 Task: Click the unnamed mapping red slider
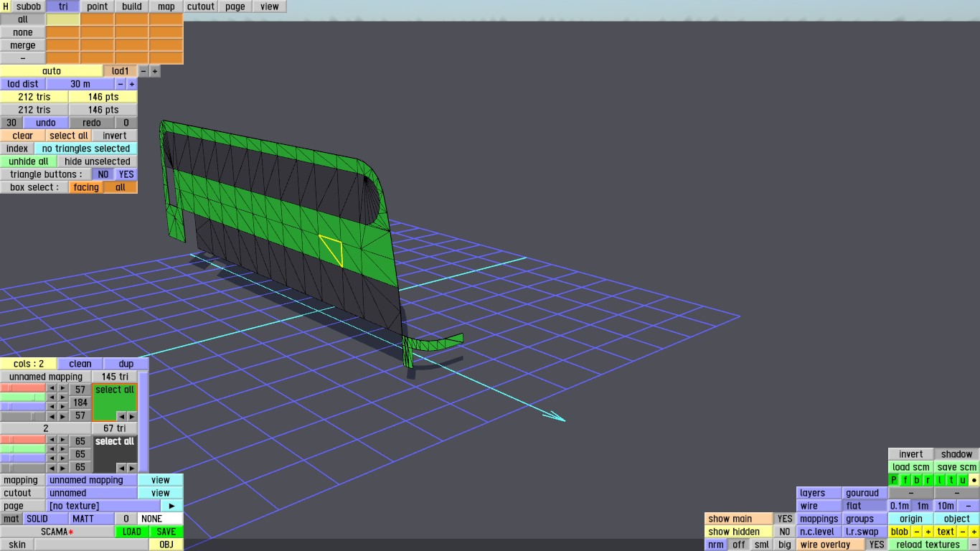[23, 388]
